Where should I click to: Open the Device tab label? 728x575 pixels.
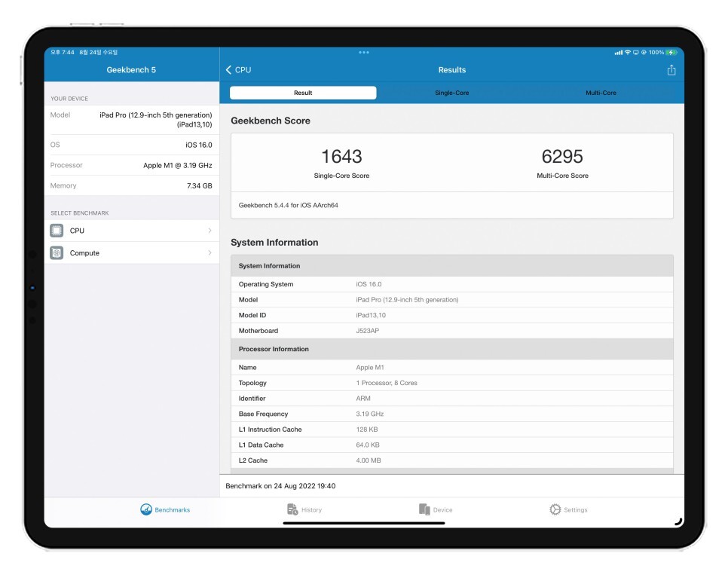tap(442, 510)
